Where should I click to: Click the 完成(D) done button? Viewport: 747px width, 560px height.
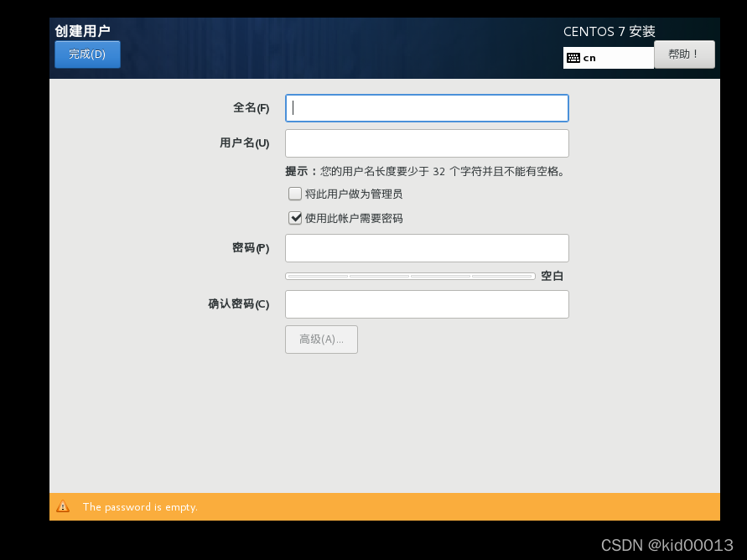coord(87,54)
